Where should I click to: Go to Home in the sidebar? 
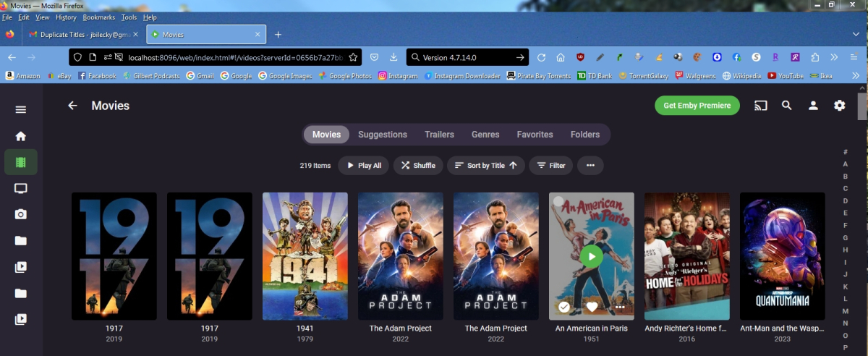click(x=21, y=136)
